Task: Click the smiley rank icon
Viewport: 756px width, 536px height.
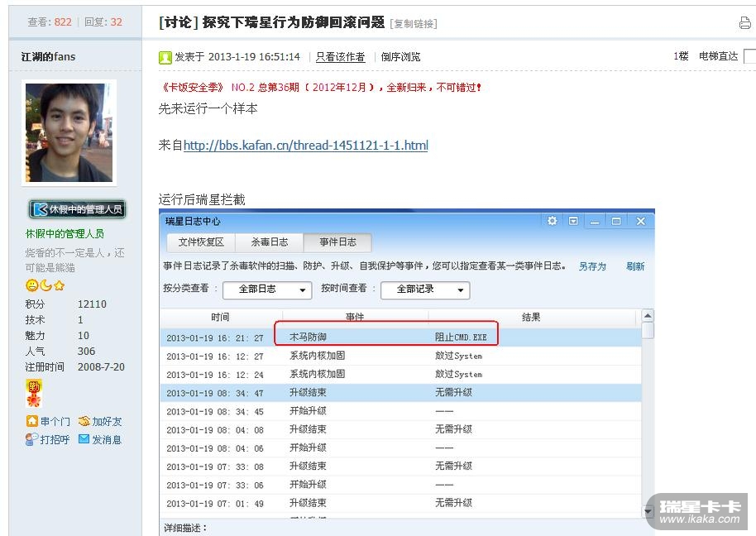Action: pyautogui.click(x=31, y=285)
